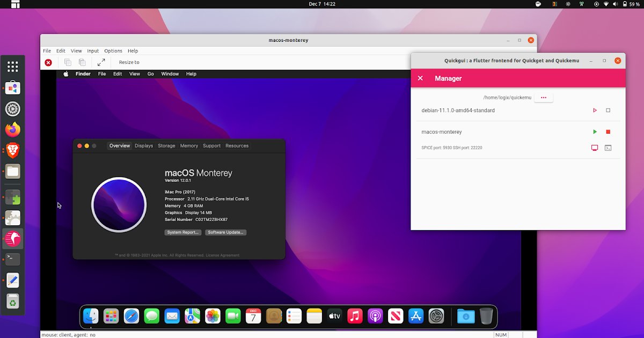Switch to the Support tab
Viewport: 644px width, 338px height.
pyautogui.click(x=211, y=146)
